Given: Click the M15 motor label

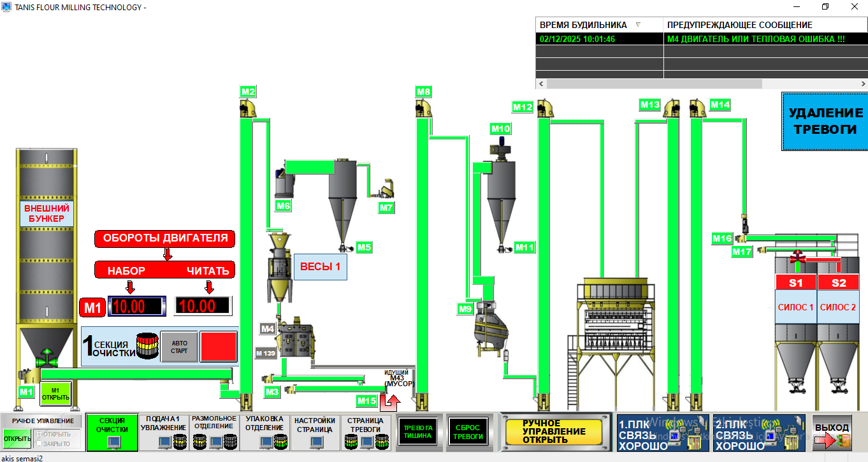Looking at the screenshot, I should (367, 401).
